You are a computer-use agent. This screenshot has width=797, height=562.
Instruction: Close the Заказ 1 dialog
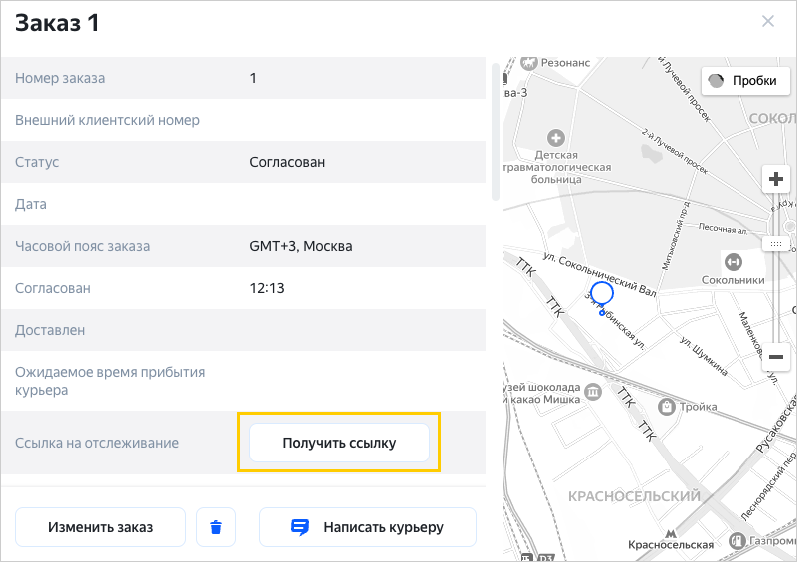(768, 21)
